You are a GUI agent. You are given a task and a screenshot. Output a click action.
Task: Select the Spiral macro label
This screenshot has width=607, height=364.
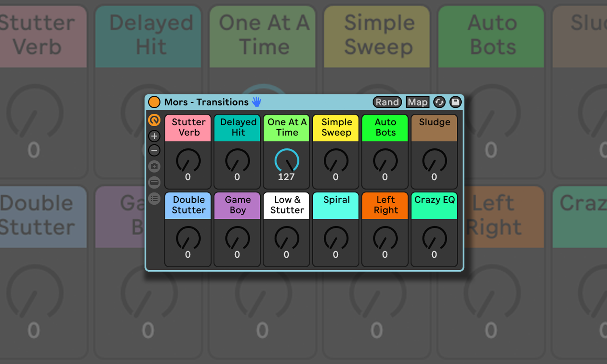click(336, 205)
